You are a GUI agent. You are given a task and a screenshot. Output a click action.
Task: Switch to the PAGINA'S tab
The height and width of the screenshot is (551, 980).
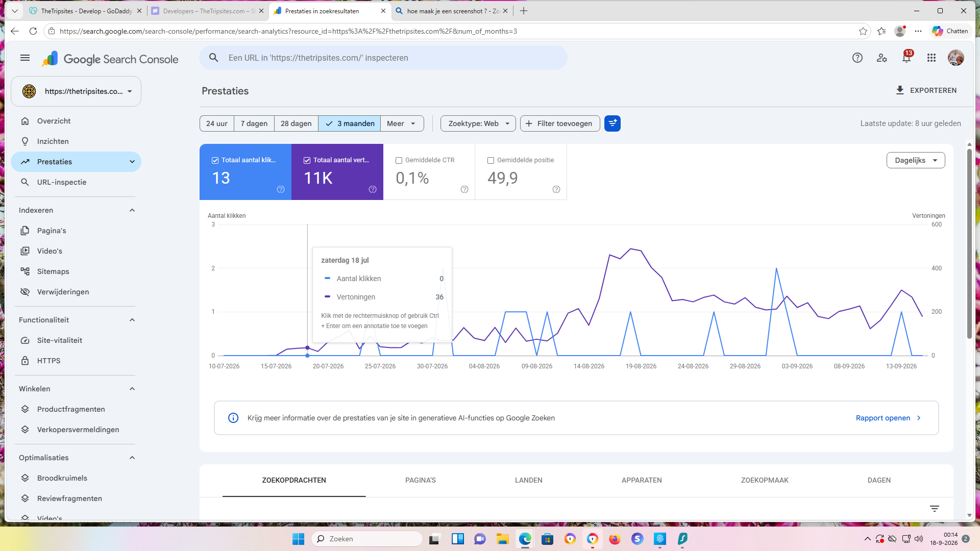421,480
